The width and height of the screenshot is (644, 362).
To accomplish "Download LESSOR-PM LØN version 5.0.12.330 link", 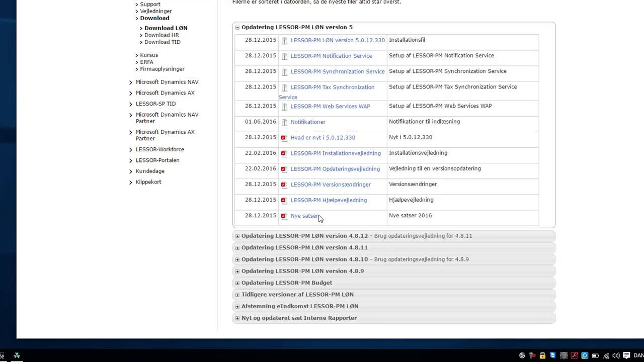I will [338, 40].
